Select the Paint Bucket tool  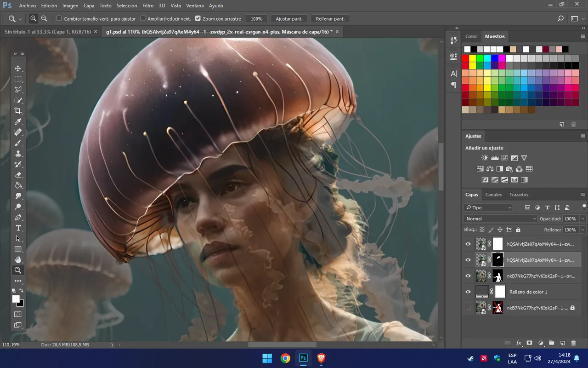[x=18, y=185]
